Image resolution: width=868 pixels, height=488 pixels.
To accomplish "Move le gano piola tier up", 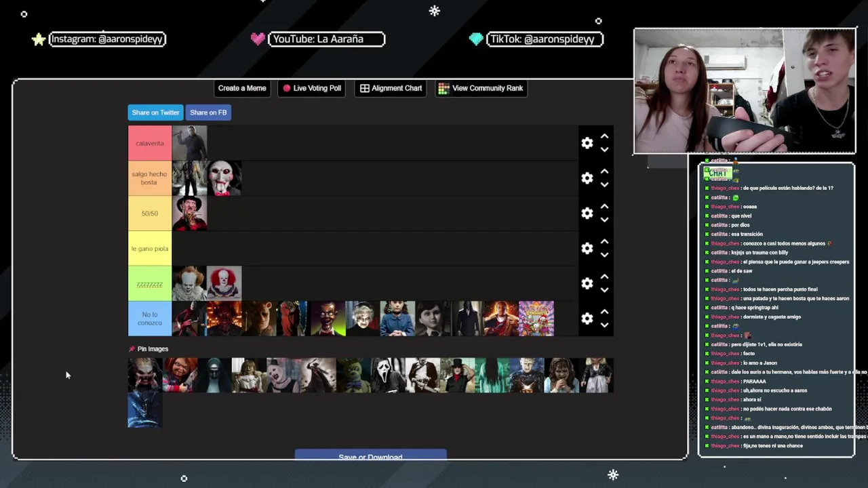I will click(x=604, y=242).
